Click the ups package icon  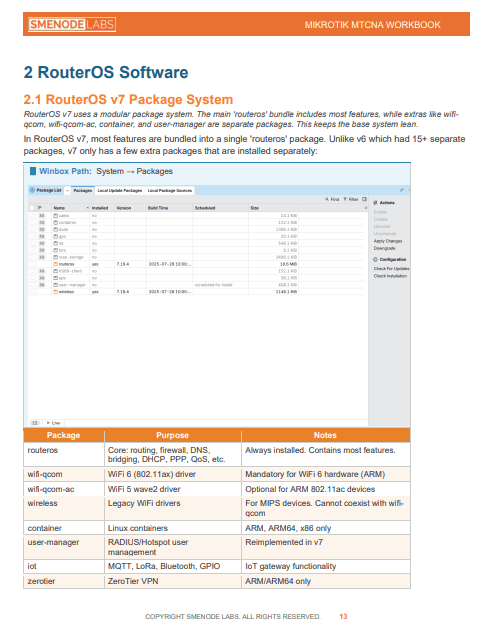pyautogui.click(x=55, y=278)
